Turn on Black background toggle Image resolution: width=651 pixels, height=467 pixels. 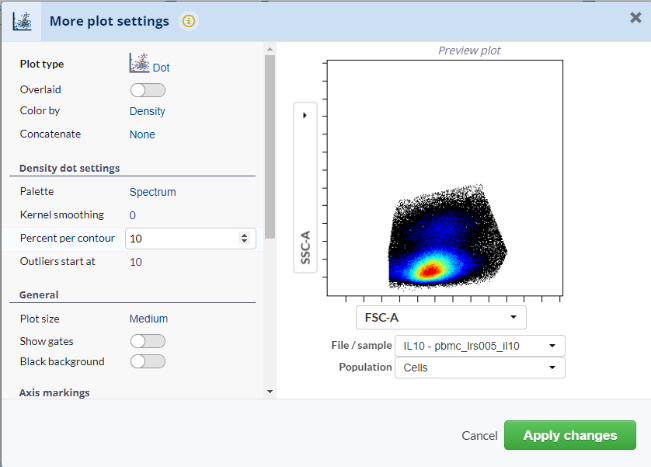(x=147, y=361)
